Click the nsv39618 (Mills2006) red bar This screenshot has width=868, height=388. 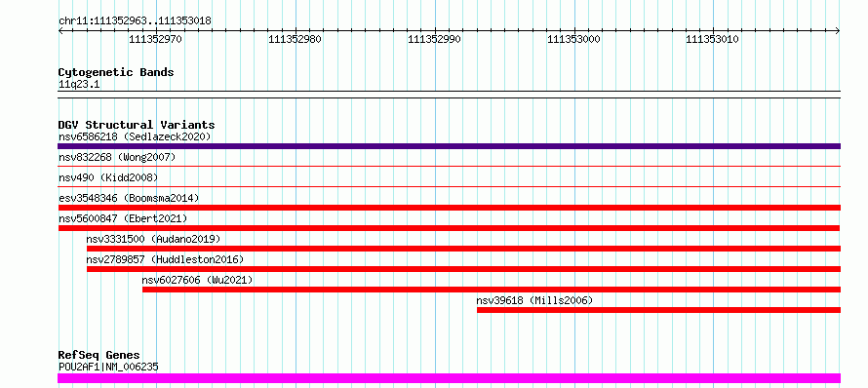pyautogui.click(x=658, y=310)
